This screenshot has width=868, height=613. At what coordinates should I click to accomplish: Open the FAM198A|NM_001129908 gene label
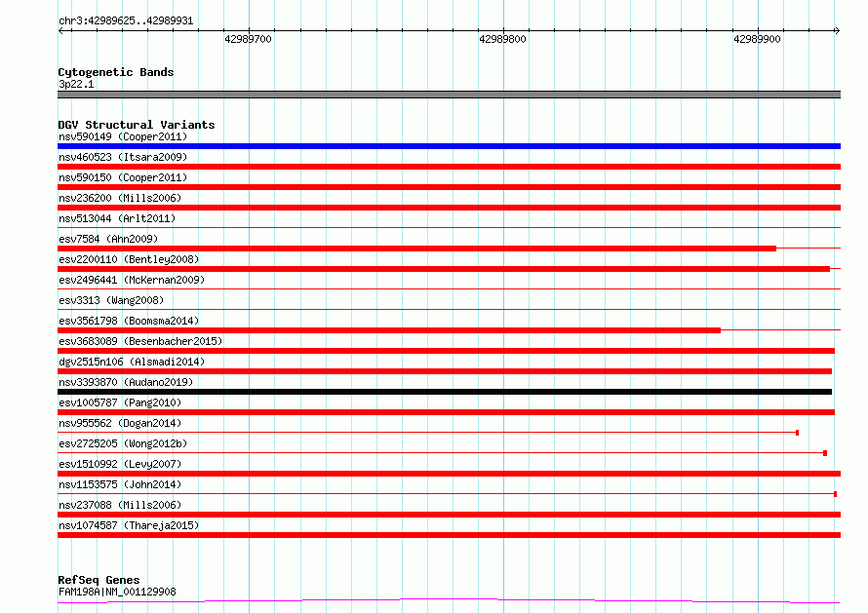pos(117,592)
